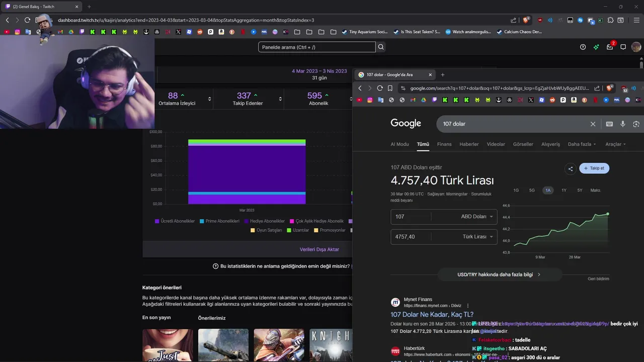Open X bookmark in Google window bar

[x=531, y=100]
